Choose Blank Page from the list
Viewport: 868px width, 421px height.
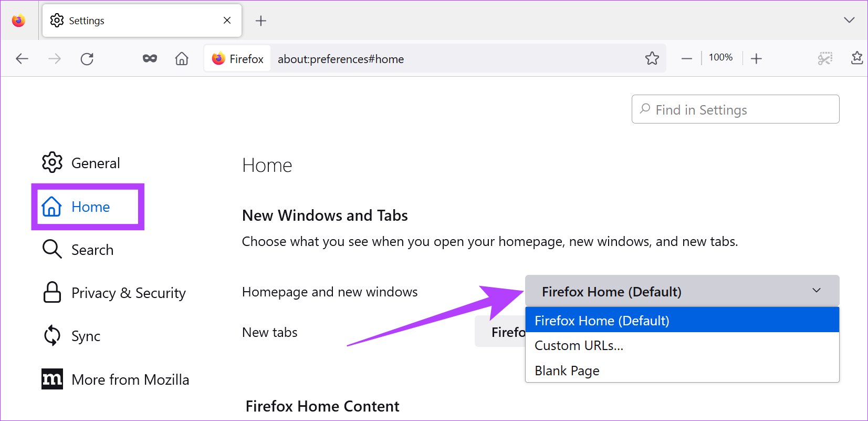(x=567, y=371)
